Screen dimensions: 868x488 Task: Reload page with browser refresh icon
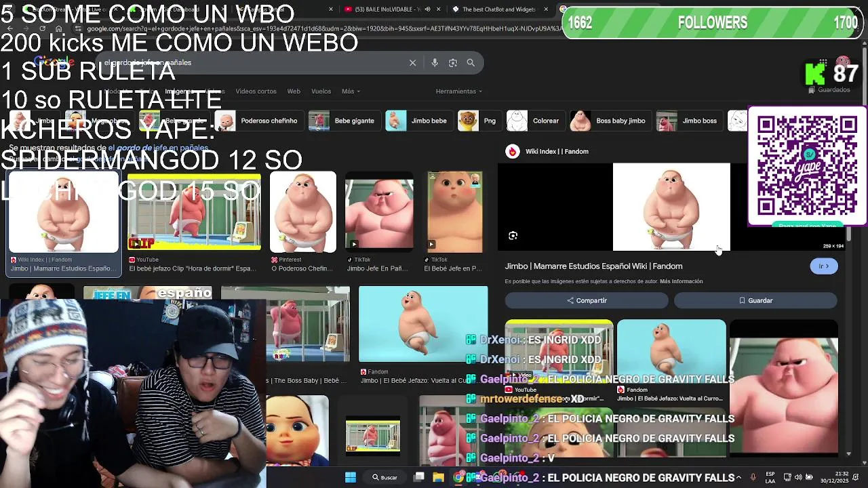[43, 28]
